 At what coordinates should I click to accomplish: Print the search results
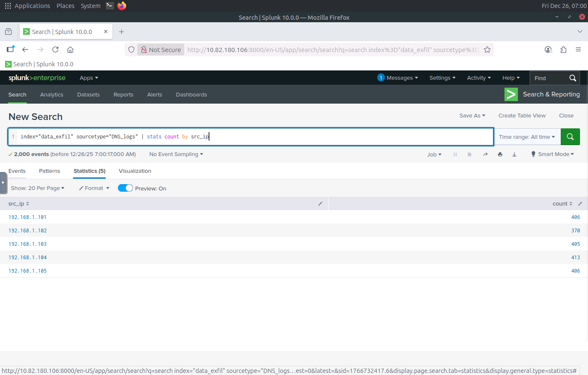[500, 154]
